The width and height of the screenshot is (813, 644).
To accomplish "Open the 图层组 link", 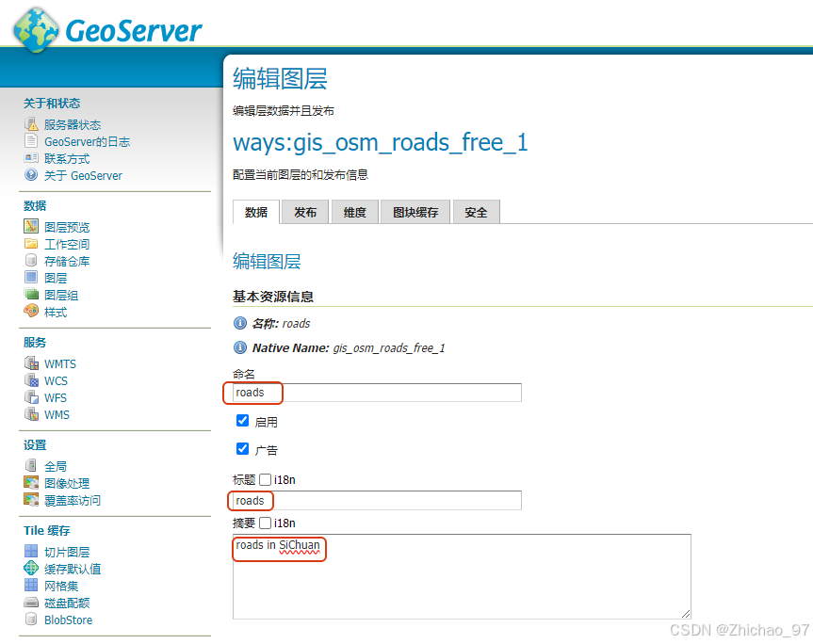I will [x=61, y=296].
